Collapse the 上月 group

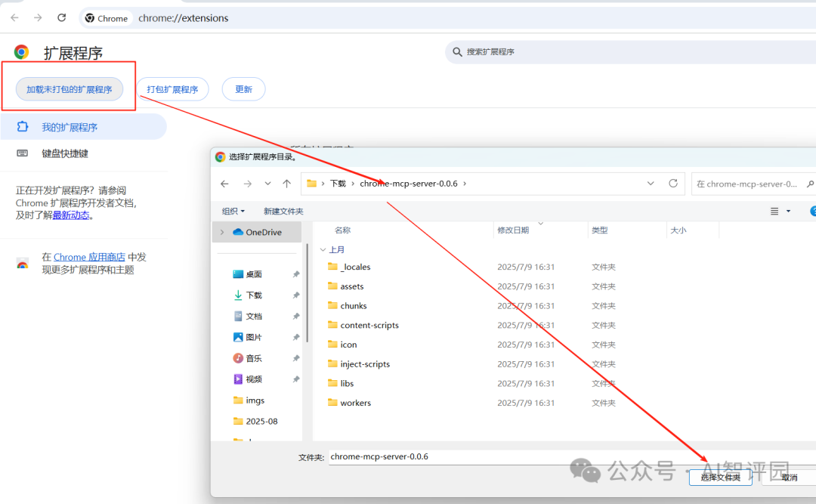[x=323, y=249]
